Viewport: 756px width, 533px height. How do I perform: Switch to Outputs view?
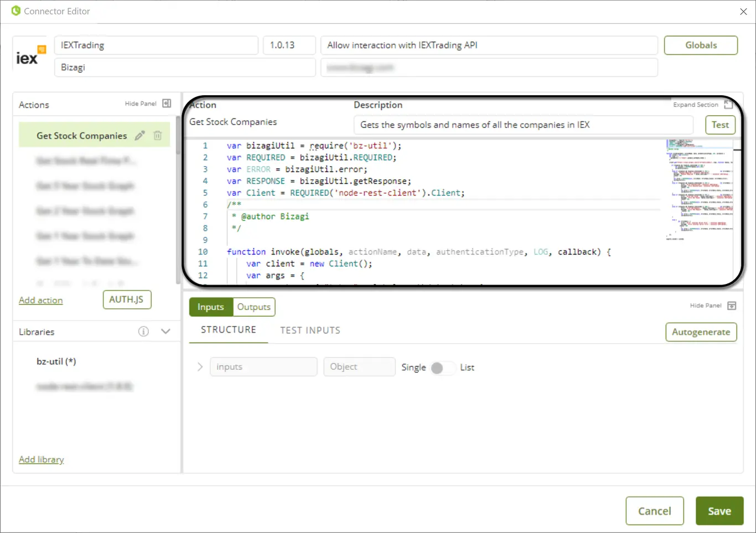click(x=254, y=307)
